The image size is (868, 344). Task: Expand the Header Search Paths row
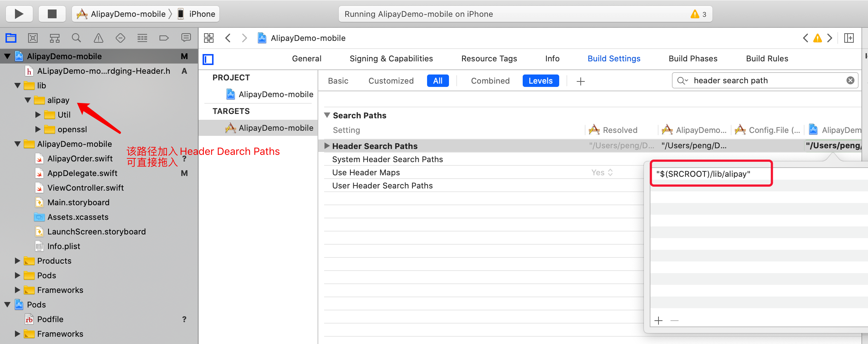327,146
